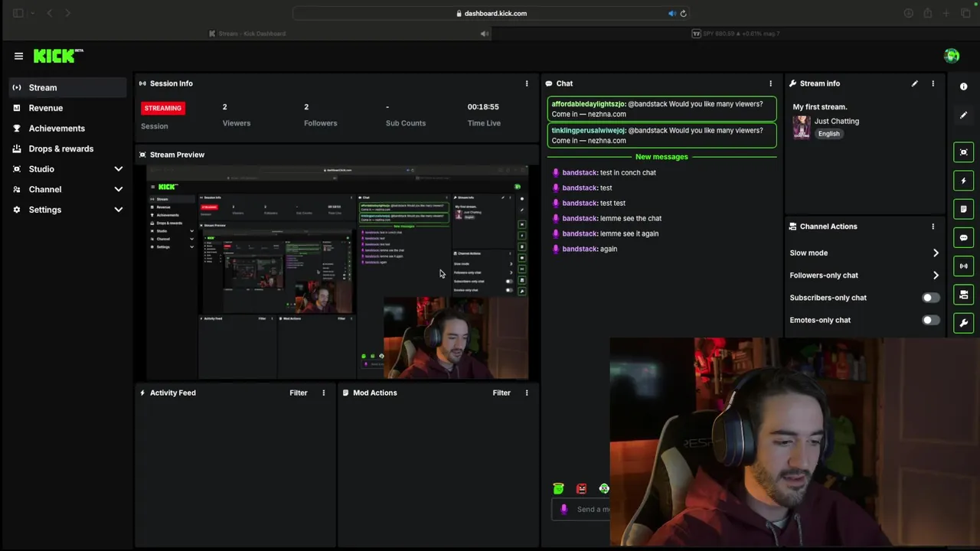Jump to New messages divider in chat
The width and height of the screenshot is (980, 551).
click(661, 157)
